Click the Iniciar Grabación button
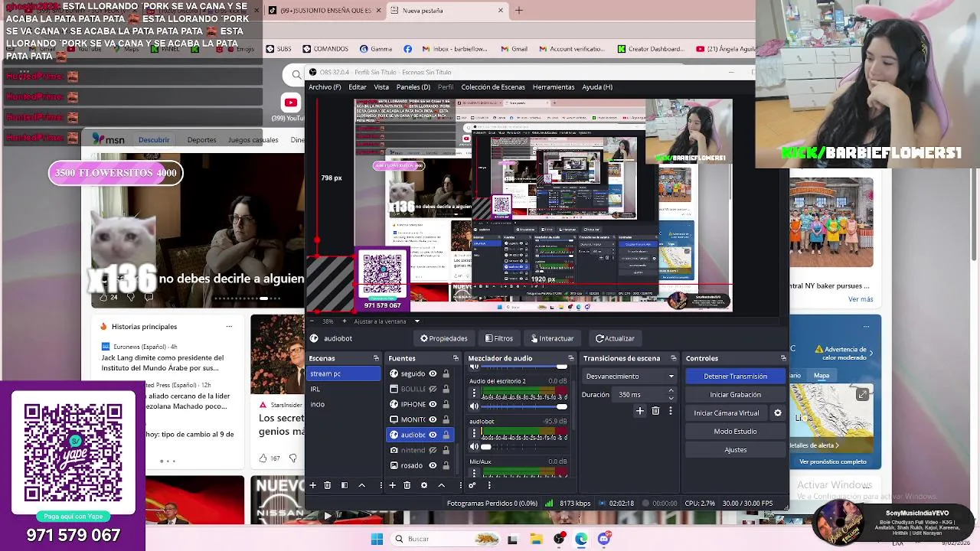Screen dimensions: 980x551 735,395
